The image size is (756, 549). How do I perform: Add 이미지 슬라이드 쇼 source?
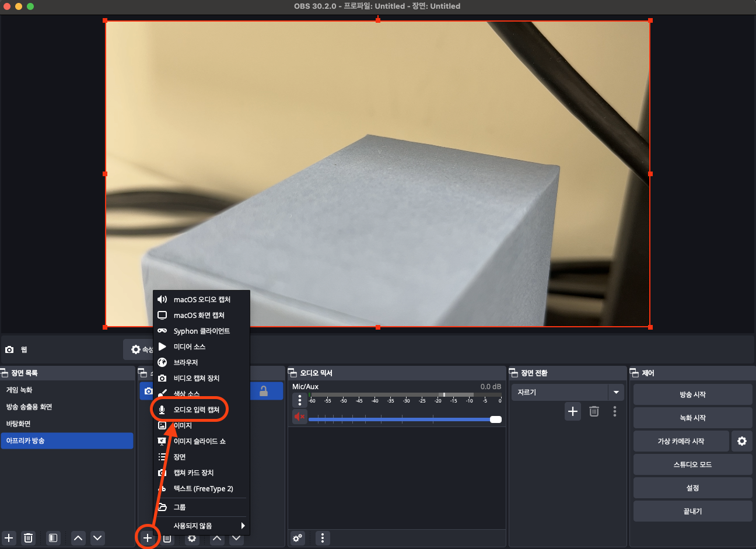point(201,441)
